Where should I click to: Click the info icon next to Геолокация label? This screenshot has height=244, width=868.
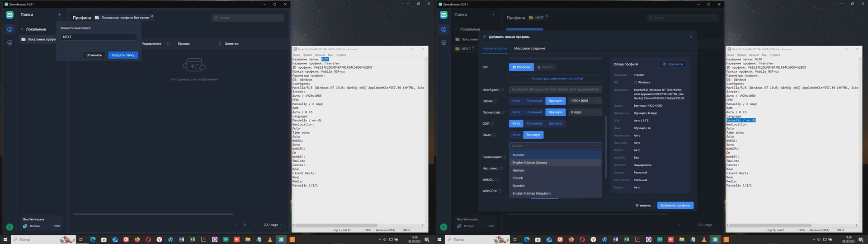[505, 157]
